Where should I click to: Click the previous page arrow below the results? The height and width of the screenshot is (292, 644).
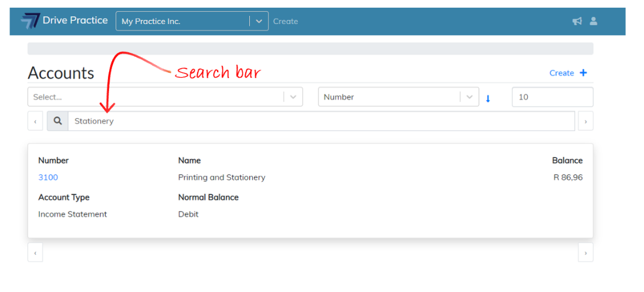point(35,253)
